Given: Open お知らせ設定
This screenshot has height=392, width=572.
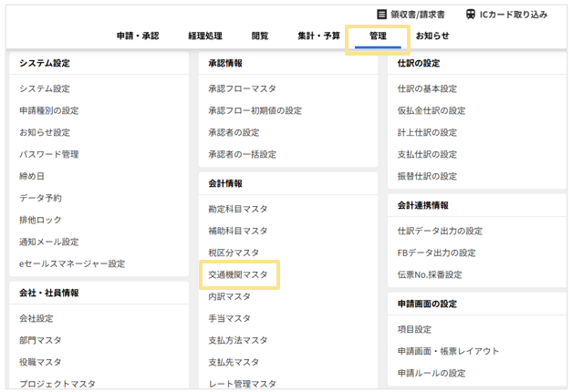Looking at the screenshot, I should click(45, 132).
